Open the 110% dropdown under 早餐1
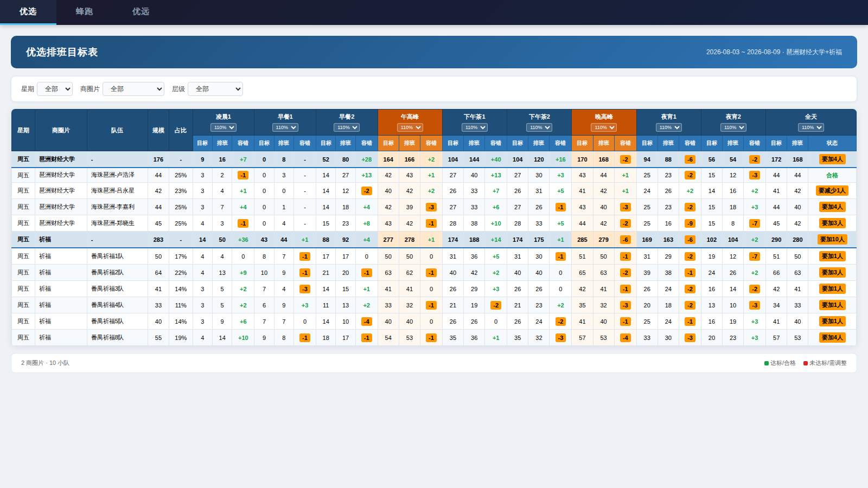The image size is (868, 488). coord(285,127)
